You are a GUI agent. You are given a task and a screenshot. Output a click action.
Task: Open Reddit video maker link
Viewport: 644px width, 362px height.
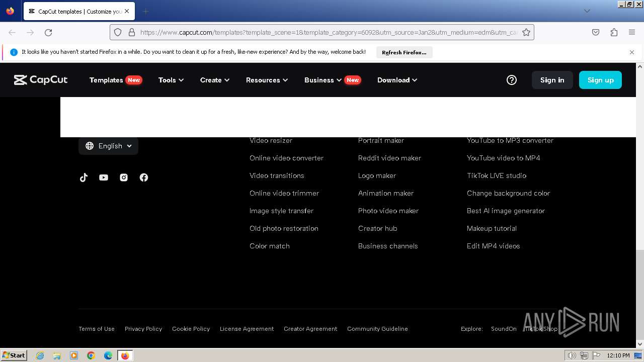(x=389, y=158)
